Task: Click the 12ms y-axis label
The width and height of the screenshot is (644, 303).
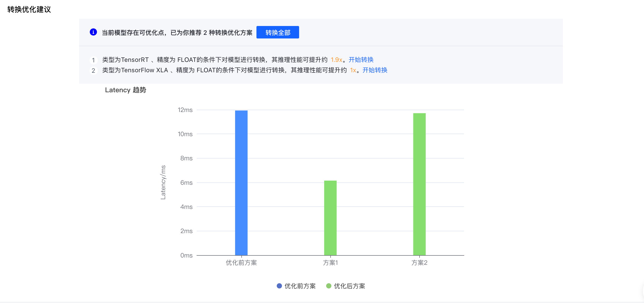Action: coord(185,110)
